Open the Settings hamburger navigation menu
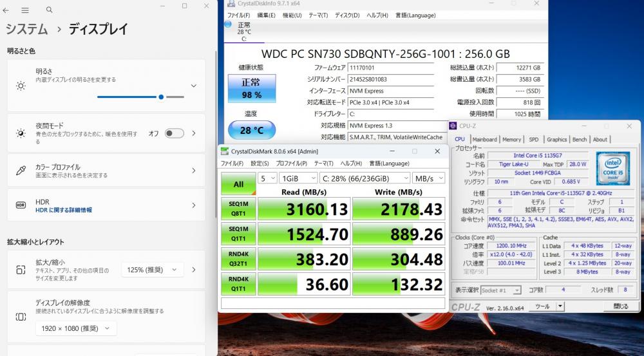 [25, 10]
